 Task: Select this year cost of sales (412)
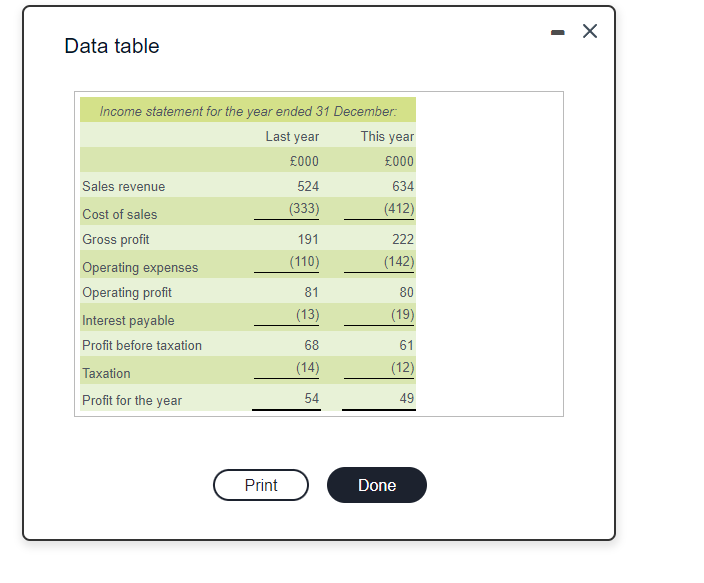[x=399, y=208]
